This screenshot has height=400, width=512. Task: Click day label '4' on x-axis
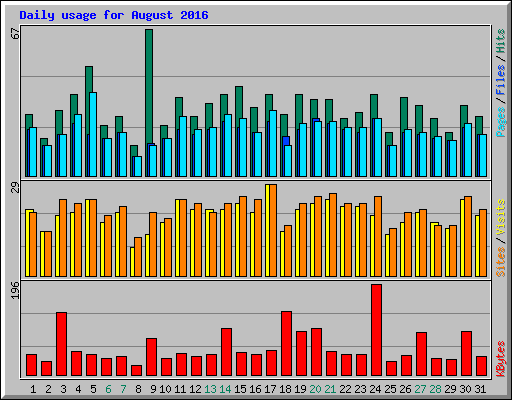pos(78,389)
